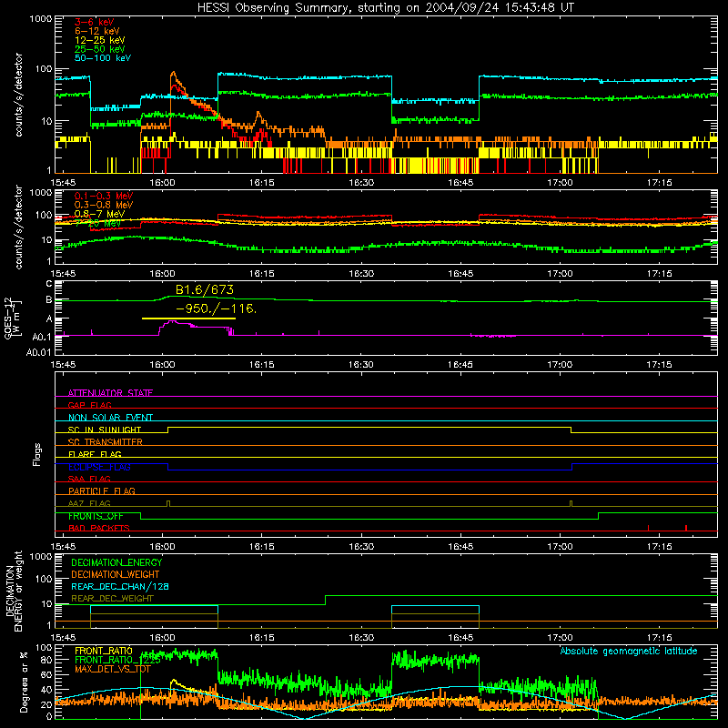Click the 0.1-0.3 MeV legend label
Viewport: 728px width, 728px height.
point(104,196)
